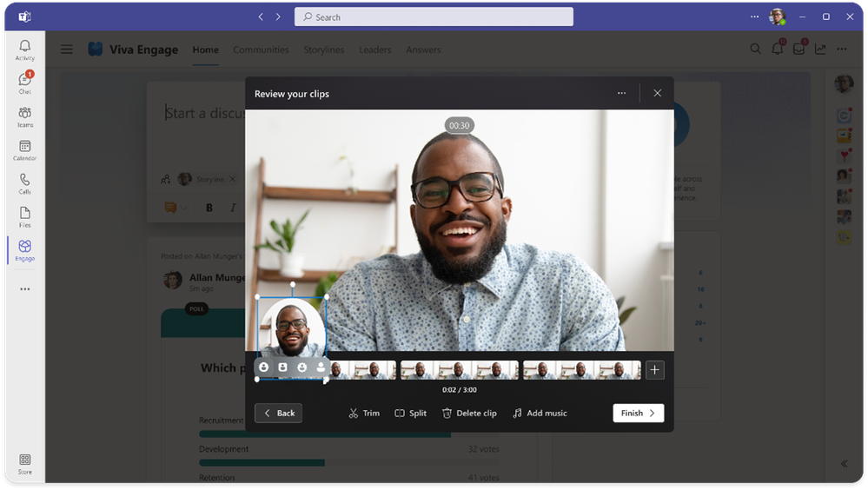
Task: Choose the person-cutout camera-shape option
Action: (x=321, y=367)
